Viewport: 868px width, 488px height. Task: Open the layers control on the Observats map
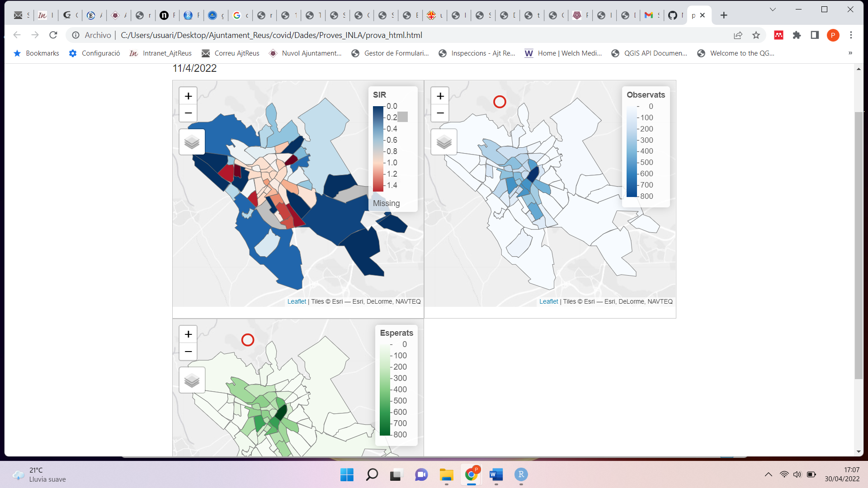coord(444,141)
